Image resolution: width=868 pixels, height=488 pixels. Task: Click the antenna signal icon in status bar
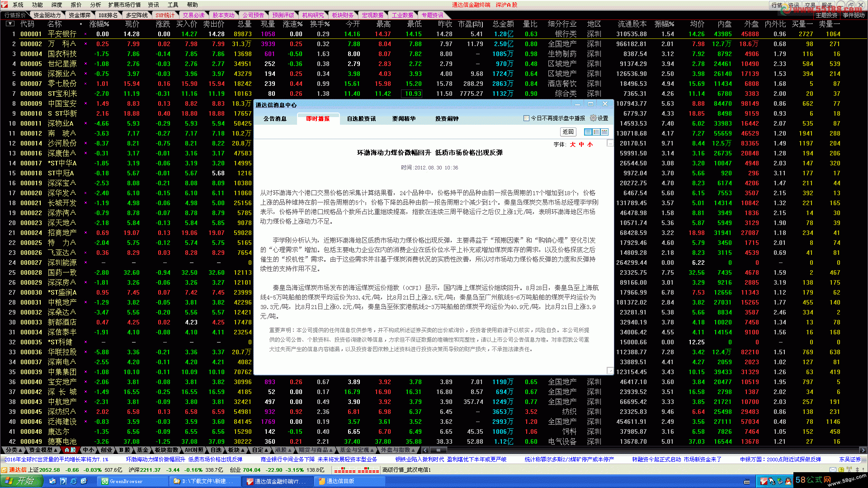(x=849, y=470)
